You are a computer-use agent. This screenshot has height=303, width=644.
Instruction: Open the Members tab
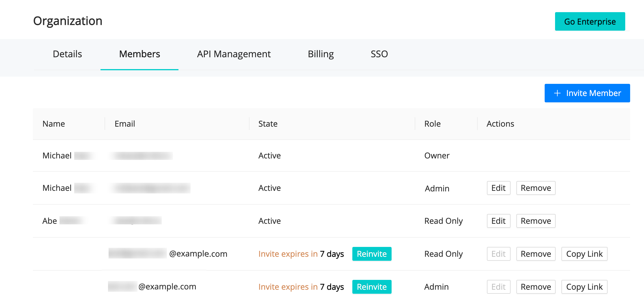tap(139, 54)
